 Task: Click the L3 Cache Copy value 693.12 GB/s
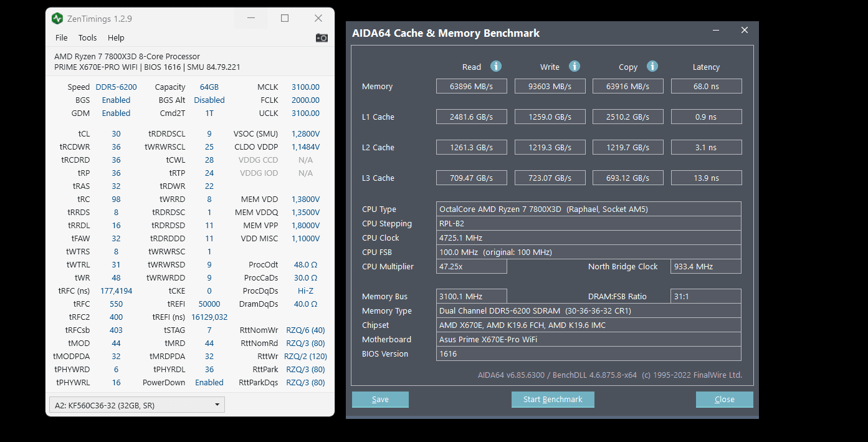point(628,178)
